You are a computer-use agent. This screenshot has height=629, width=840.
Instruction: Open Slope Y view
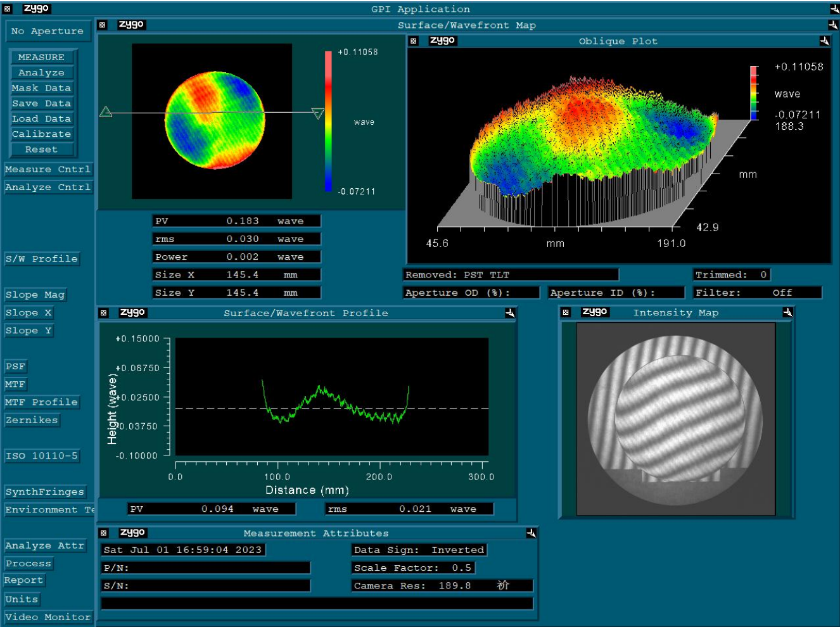(x=29, y=331)
